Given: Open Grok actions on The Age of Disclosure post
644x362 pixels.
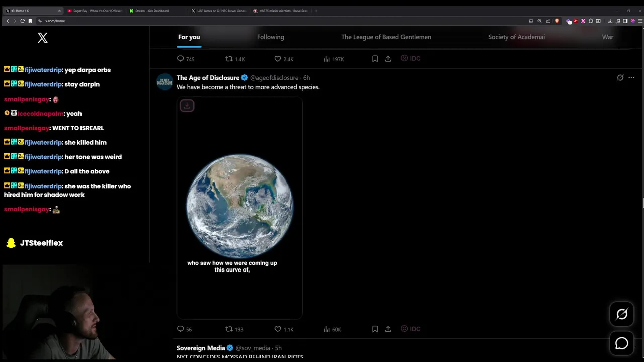Looking at the screenshot, I should pos(620,78).
